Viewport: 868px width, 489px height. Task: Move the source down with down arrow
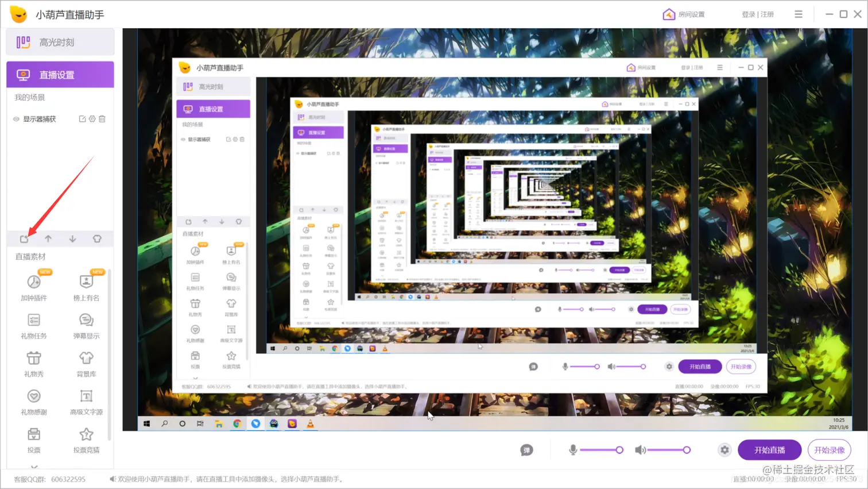72,238
